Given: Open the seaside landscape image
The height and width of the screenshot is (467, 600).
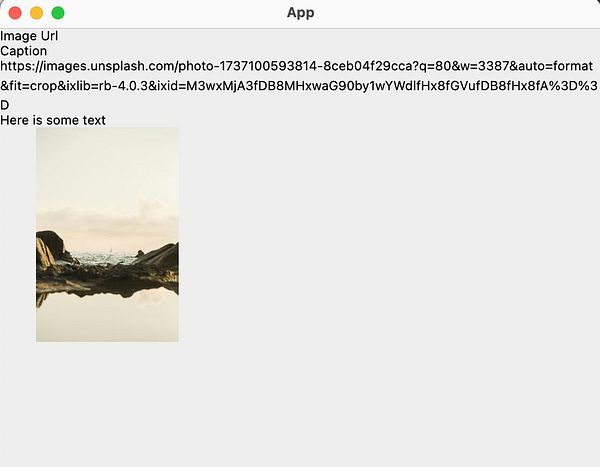Looking at the screenshot, I should (107, 235).
